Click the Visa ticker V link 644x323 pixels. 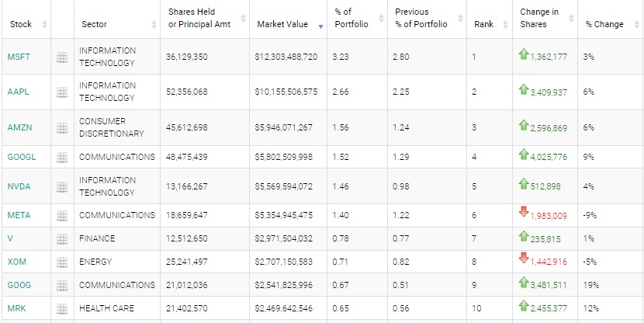tap(10, 238)
